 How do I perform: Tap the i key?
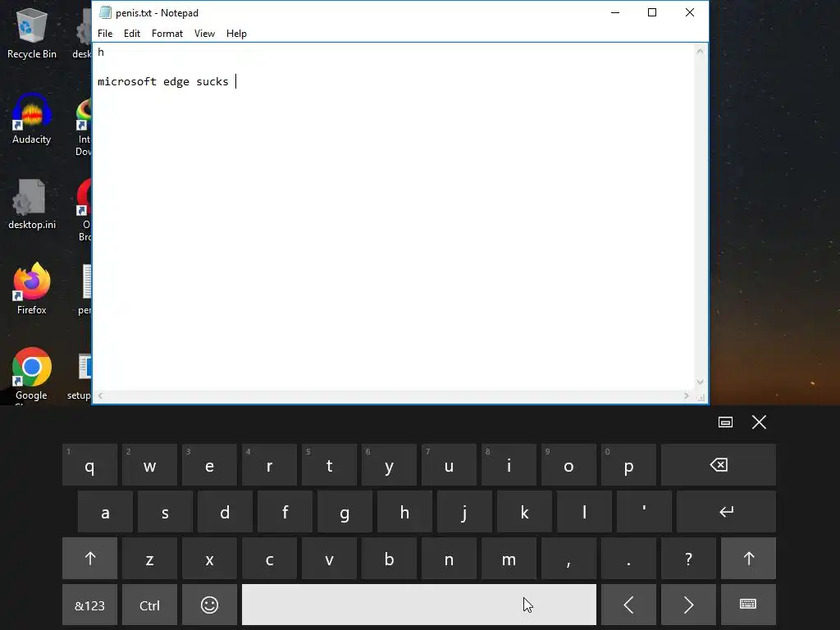pyautogui.click(x=509, y=465)
